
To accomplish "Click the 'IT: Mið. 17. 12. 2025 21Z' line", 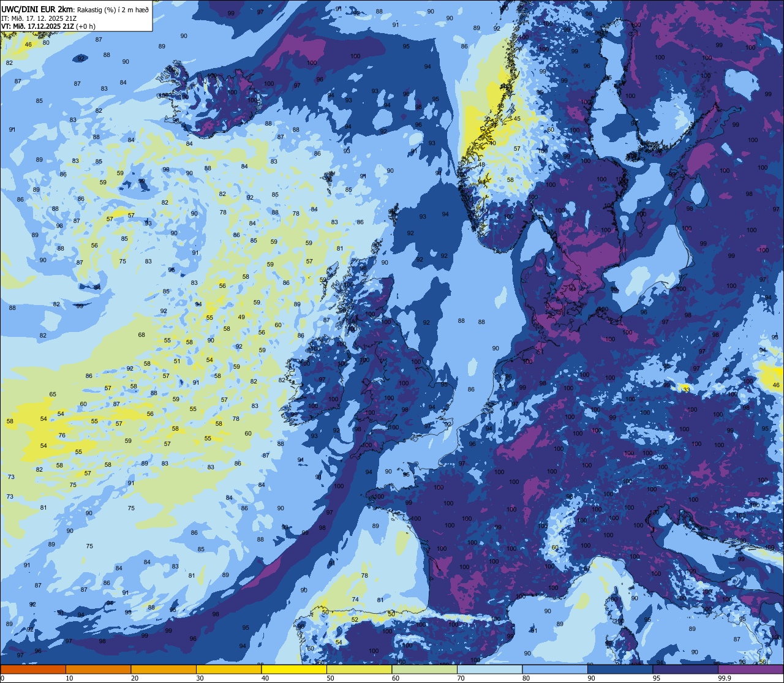I will [39, 18].
